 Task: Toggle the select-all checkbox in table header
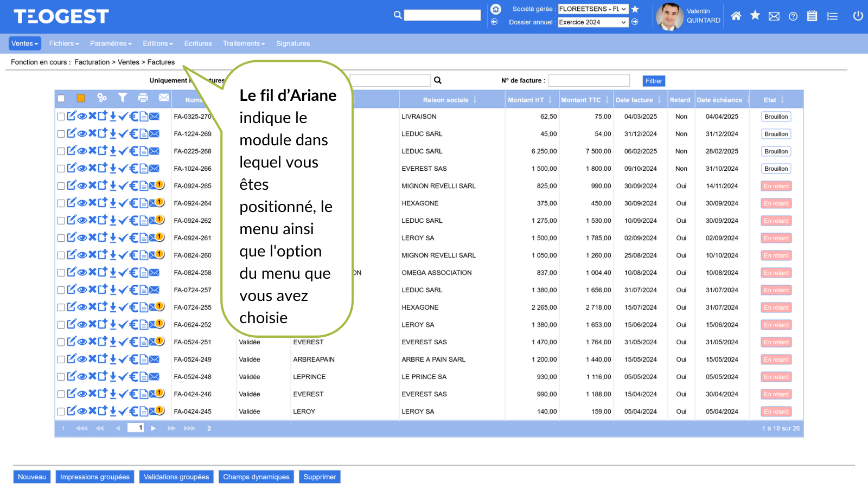pyautogui.click(x=61, y=99)
